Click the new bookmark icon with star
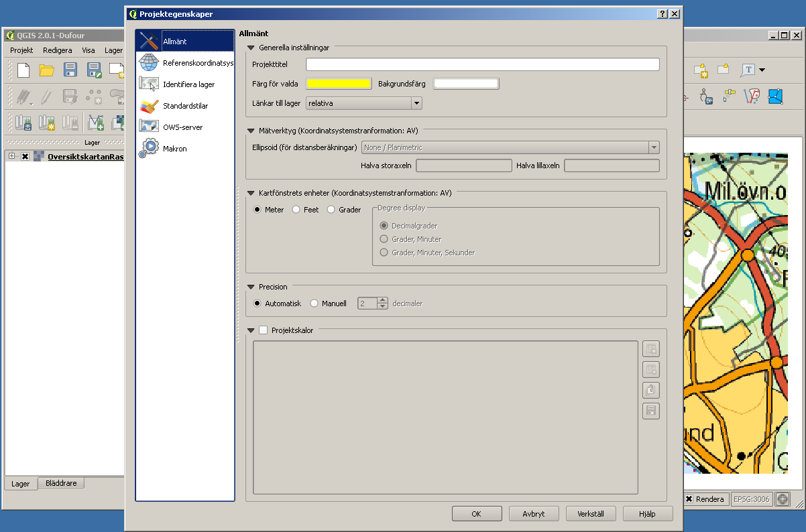This screenshot has width=806, height=532. point(701,70)
